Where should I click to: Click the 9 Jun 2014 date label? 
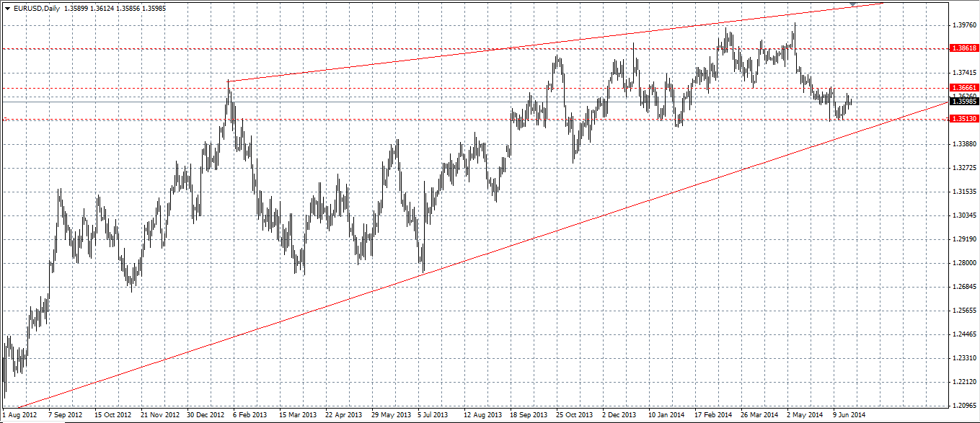pyautogui.click(x=850, y=416)
